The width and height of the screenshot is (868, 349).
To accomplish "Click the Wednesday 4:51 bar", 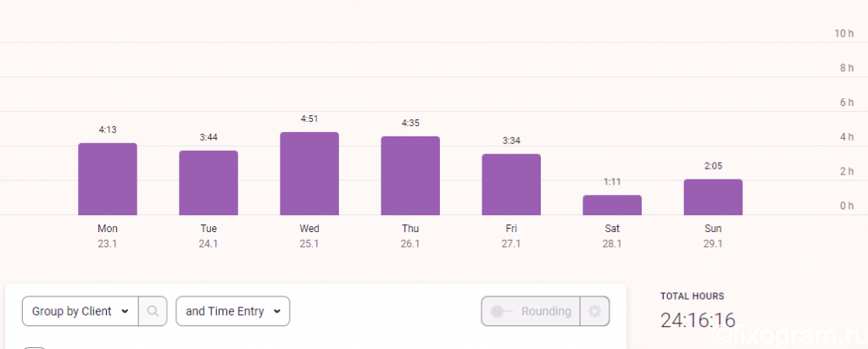I will click(309, 174).
